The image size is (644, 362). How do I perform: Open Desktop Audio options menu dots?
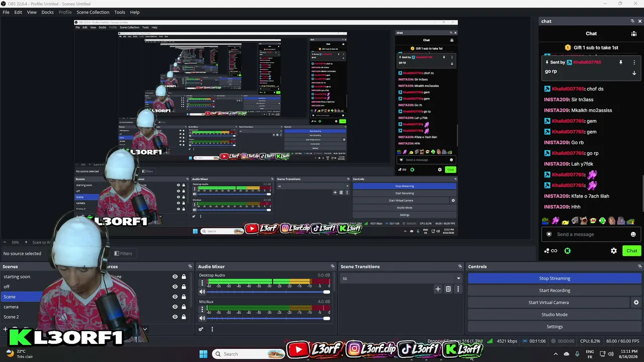click(202, 283)
